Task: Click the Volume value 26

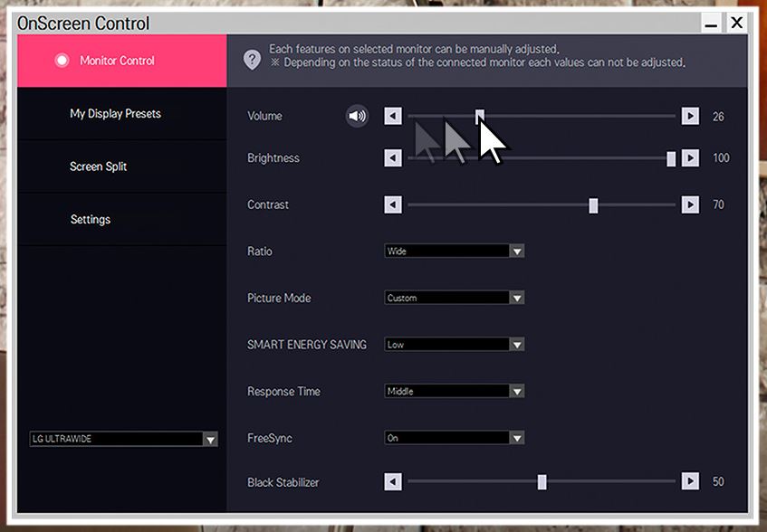Action: point(718,117)
